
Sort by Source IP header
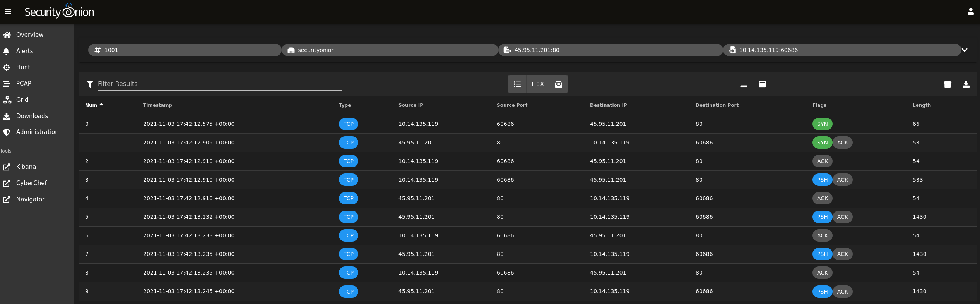[x=411, y=105]
